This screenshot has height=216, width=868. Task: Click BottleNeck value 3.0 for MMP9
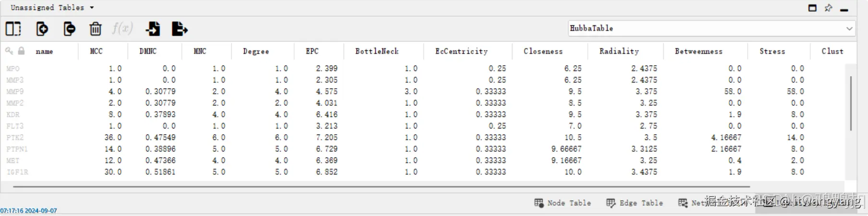[411, 91]
